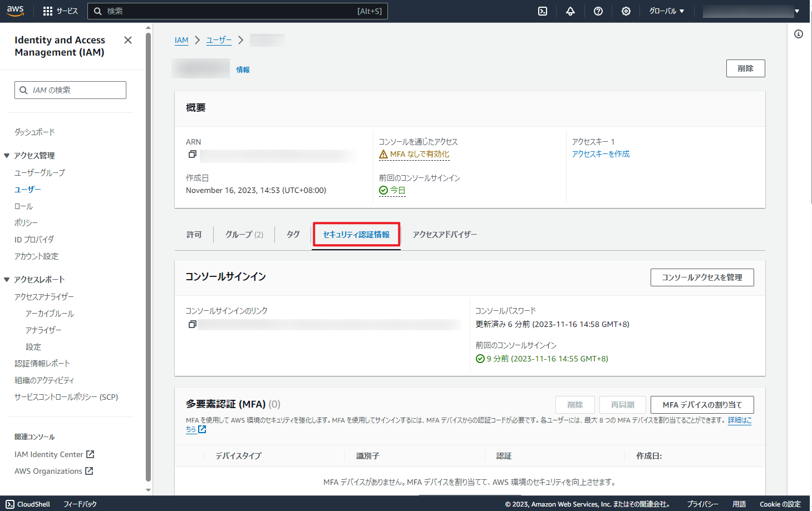Open CloudShell from the top bar icon

point(543,11)
